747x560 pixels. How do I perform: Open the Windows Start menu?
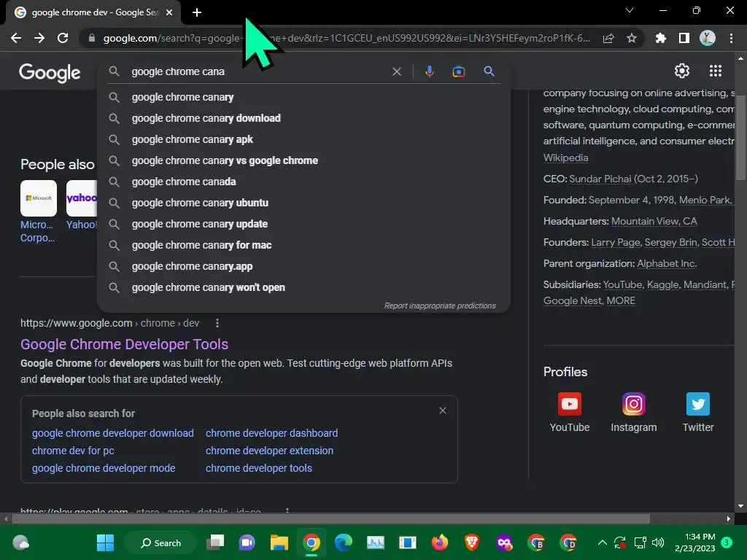click(105, 542)
